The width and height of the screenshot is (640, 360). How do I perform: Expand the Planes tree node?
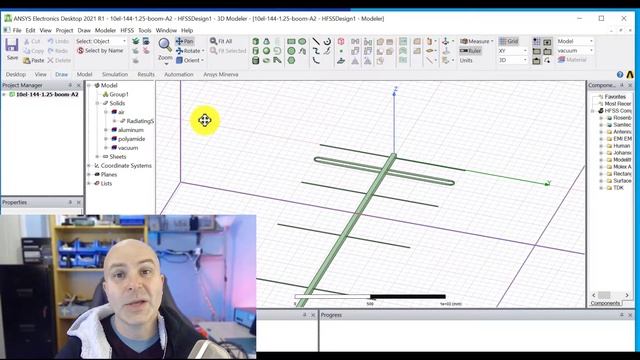click(x=89, y=174)
